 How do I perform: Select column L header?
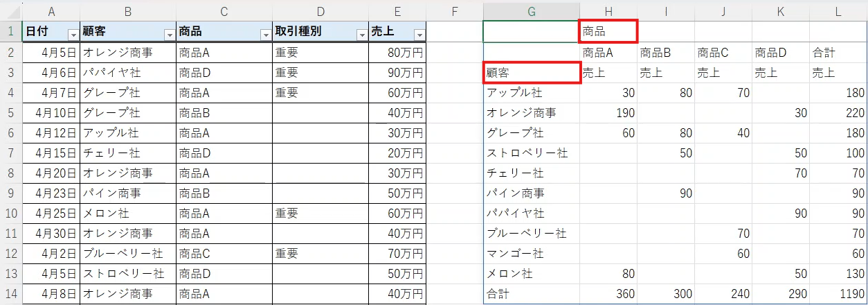[x=838, y=10]
